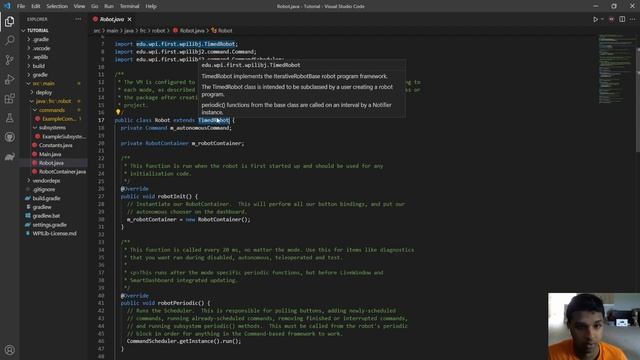Viewport: 640px width, 360px height.
Task: Open the Explorer view in activity bar
Action: [9, 21]
